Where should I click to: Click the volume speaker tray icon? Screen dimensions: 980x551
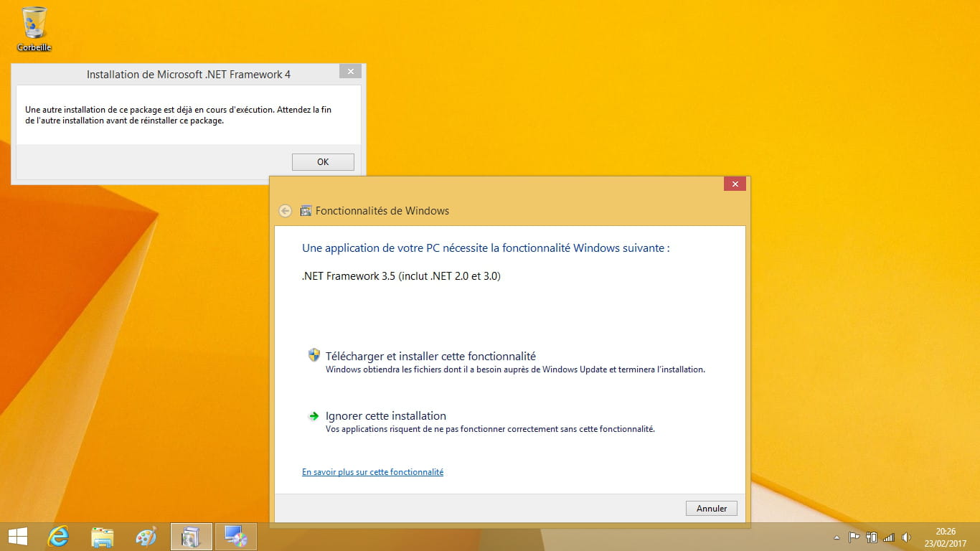[x=906, y=537]
